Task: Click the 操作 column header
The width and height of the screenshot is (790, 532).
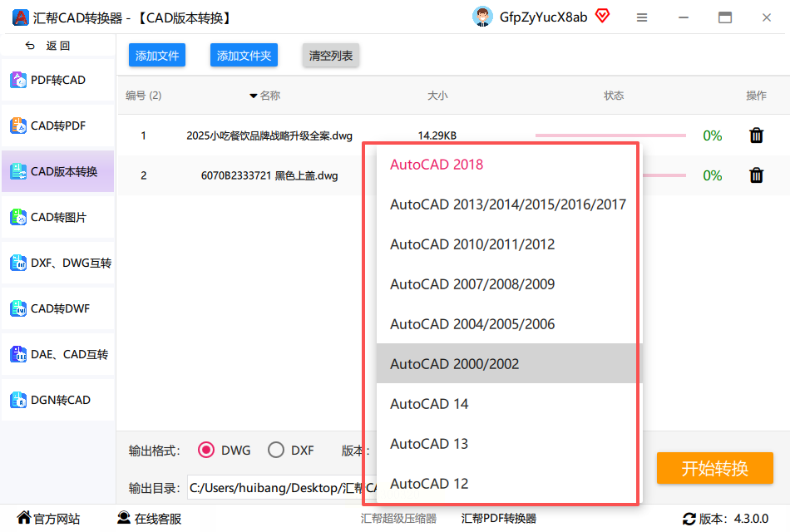Action: [x=756, y=96]
